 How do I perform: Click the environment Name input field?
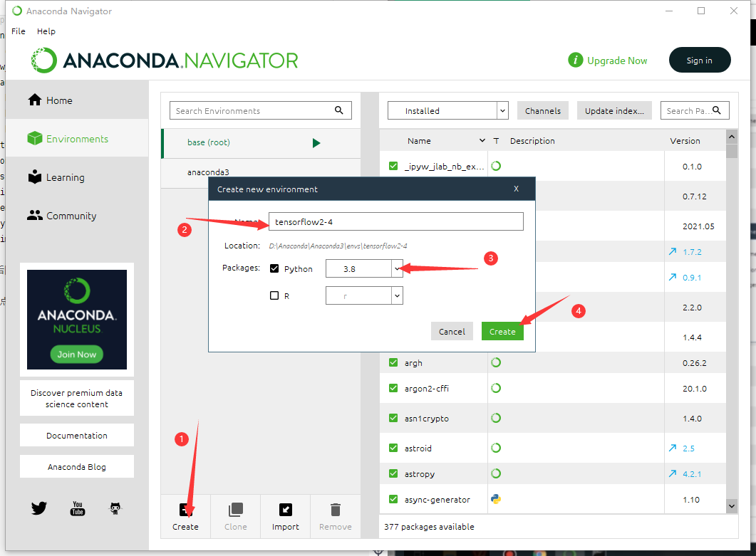click(396, 221)
